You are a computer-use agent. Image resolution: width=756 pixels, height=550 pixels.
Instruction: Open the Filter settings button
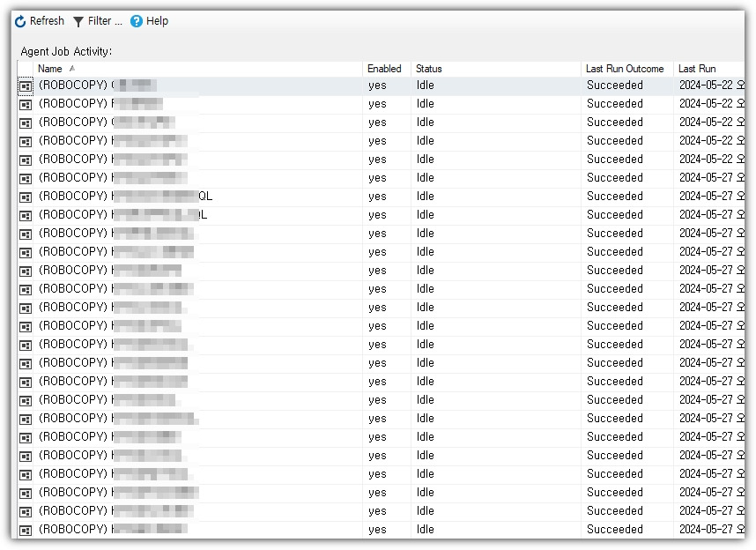[x=98, y=21]
